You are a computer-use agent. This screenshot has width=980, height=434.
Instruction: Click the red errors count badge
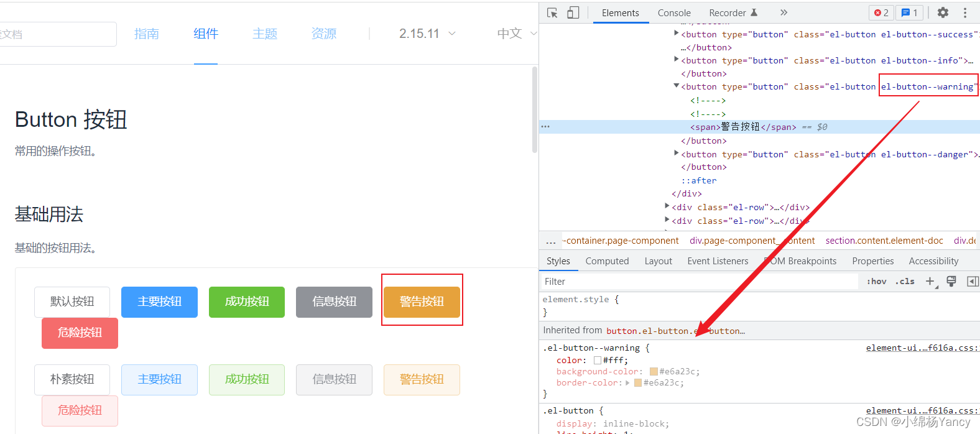tap(881, 12)
